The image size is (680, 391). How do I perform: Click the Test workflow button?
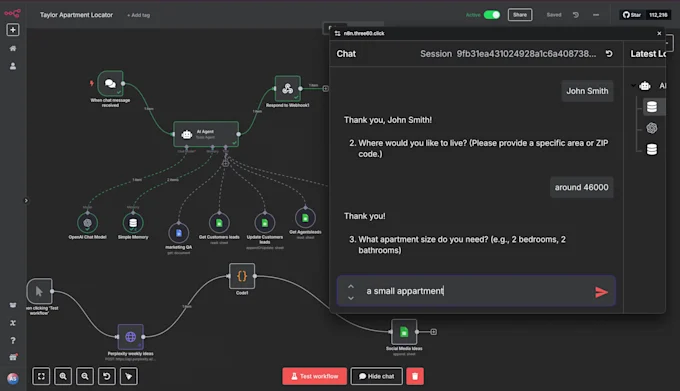click(x=314, y=376)
